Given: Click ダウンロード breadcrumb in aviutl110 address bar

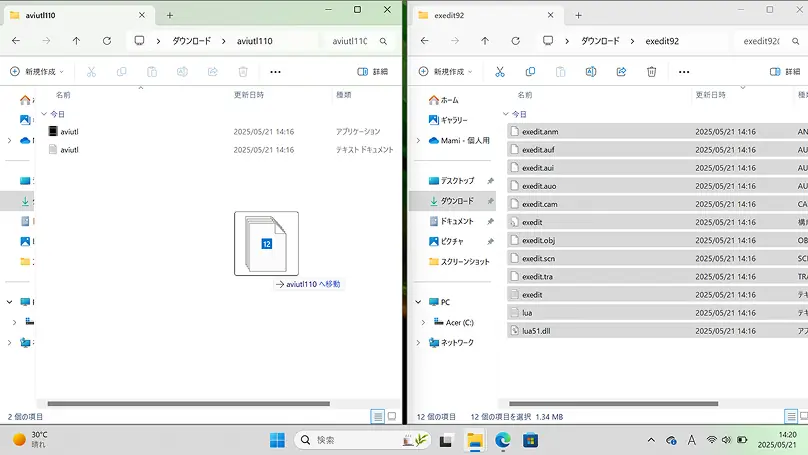Looking at the screenshot, I should [192, 41].
